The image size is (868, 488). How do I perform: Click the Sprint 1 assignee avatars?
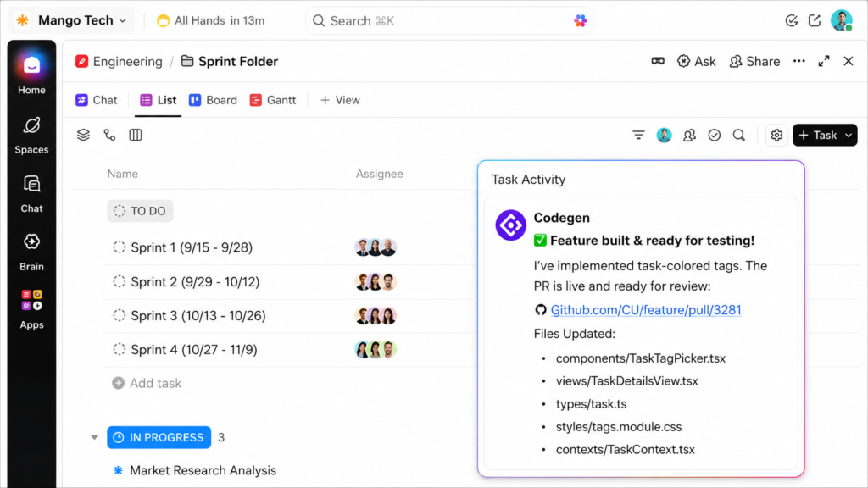[x=376, y=247]
